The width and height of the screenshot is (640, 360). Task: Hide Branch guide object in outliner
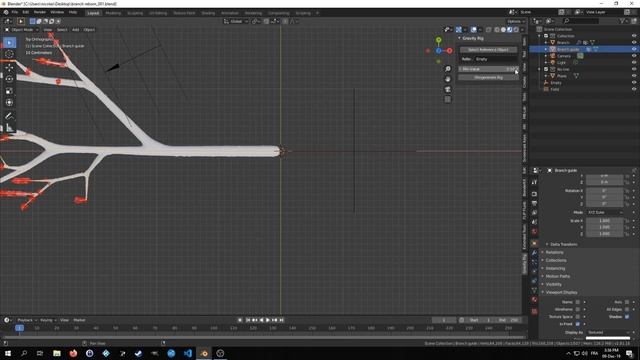click(634, 49)
